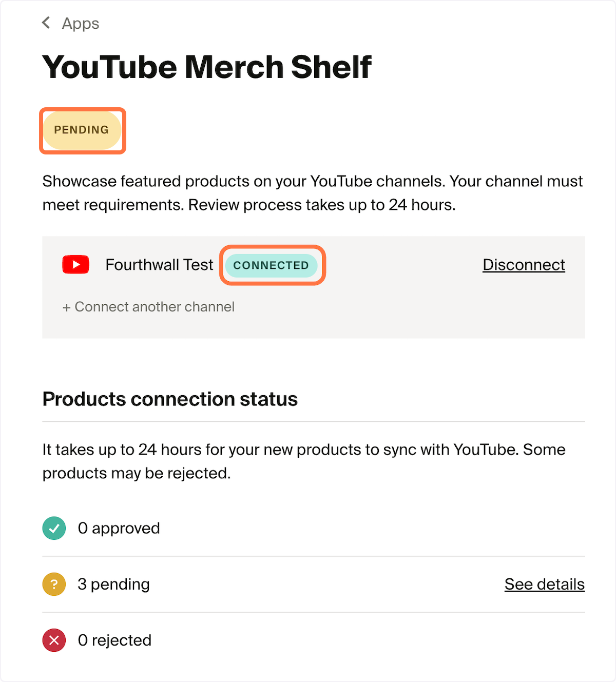
Task: Click the green approved checkmark icon
Action: 54,528
